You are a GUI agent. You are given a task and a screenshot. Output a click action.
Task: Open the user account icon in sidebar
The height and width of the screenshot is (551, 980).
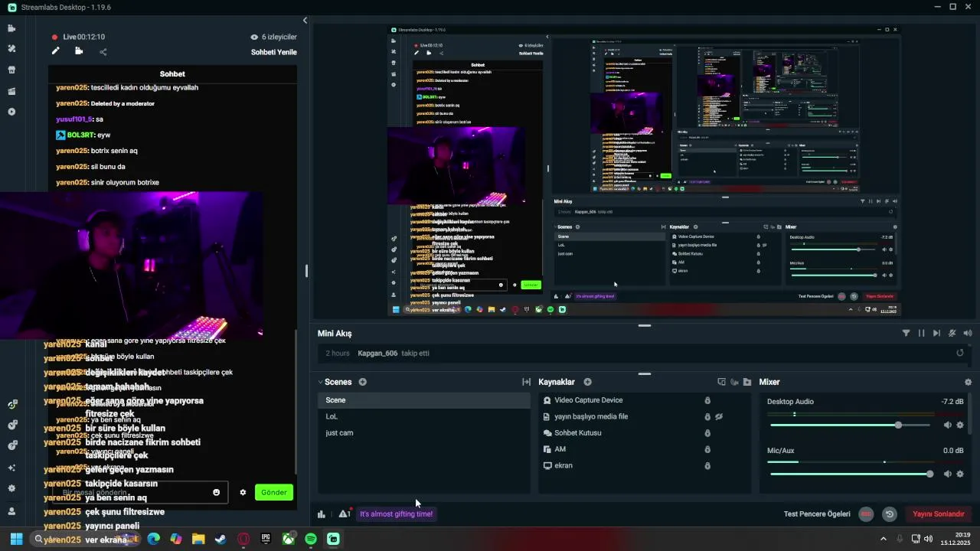click(x=11, y=511)
